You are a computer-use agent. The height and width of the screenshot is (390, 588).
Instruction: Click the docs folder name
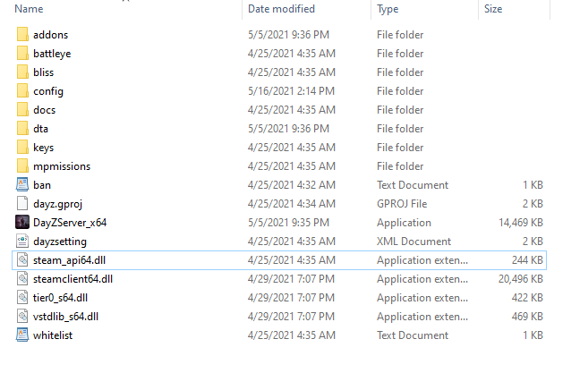point(45,110)
